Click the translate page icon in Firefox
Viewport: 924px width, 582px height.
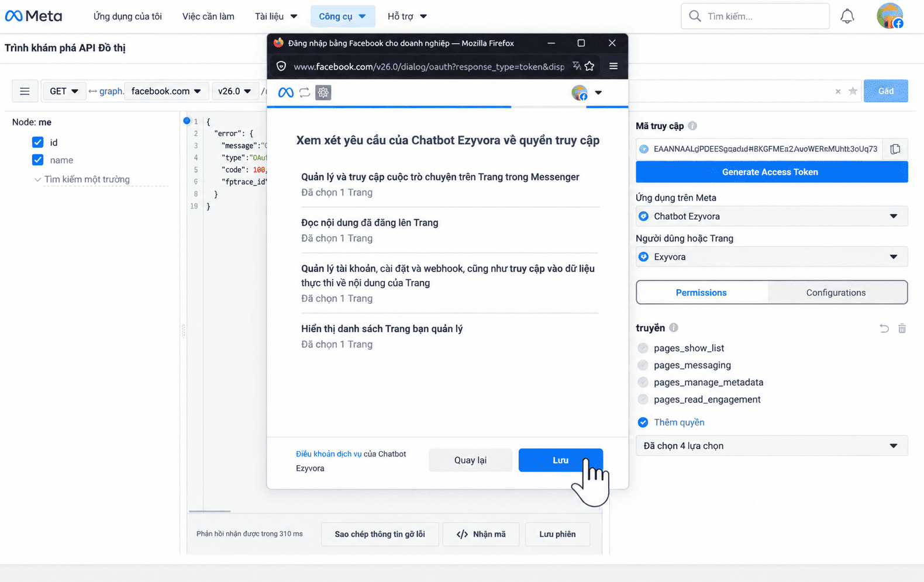pos(577,66)
